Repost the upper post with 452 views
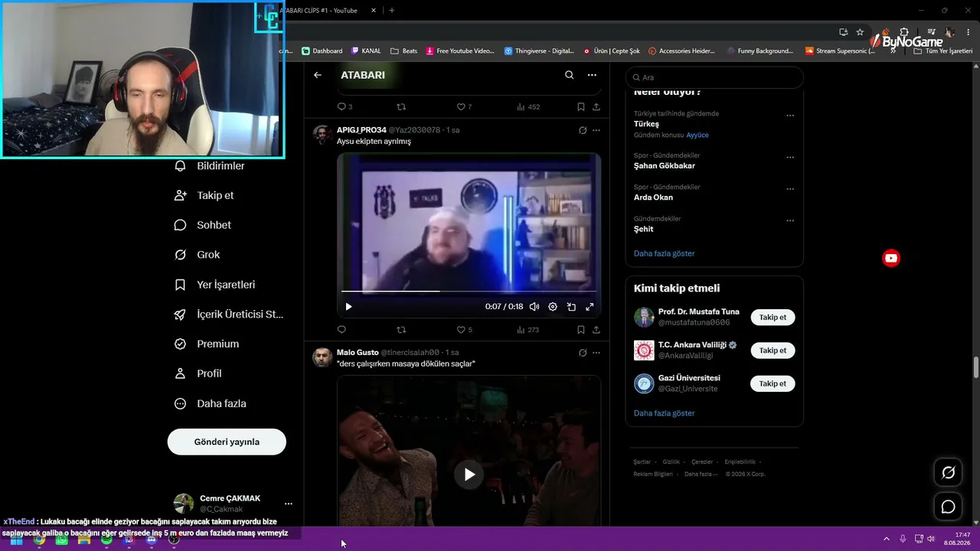 pyautogui.click(x=401, y=107)
